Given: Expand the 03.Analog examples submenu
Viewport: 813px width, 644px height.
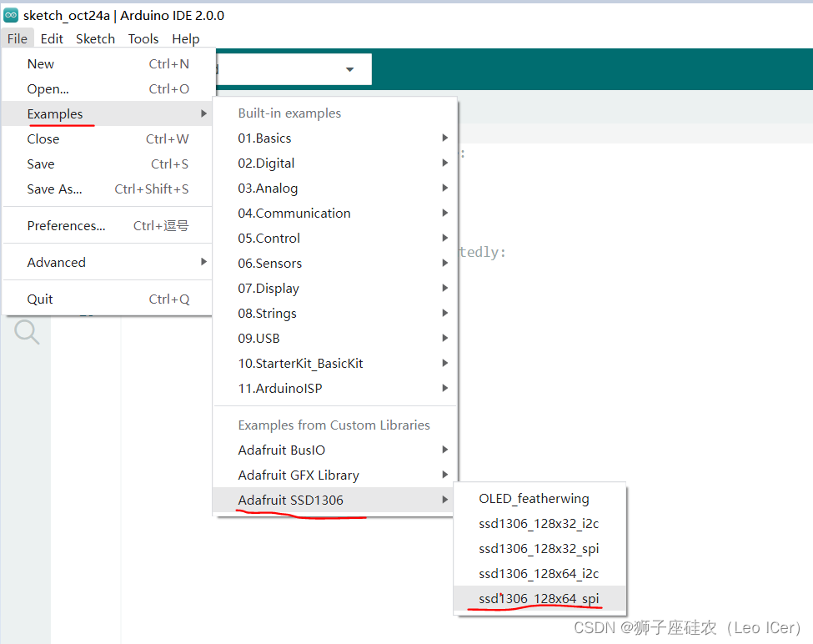Looking at the screenshot, I should [335, 188].
